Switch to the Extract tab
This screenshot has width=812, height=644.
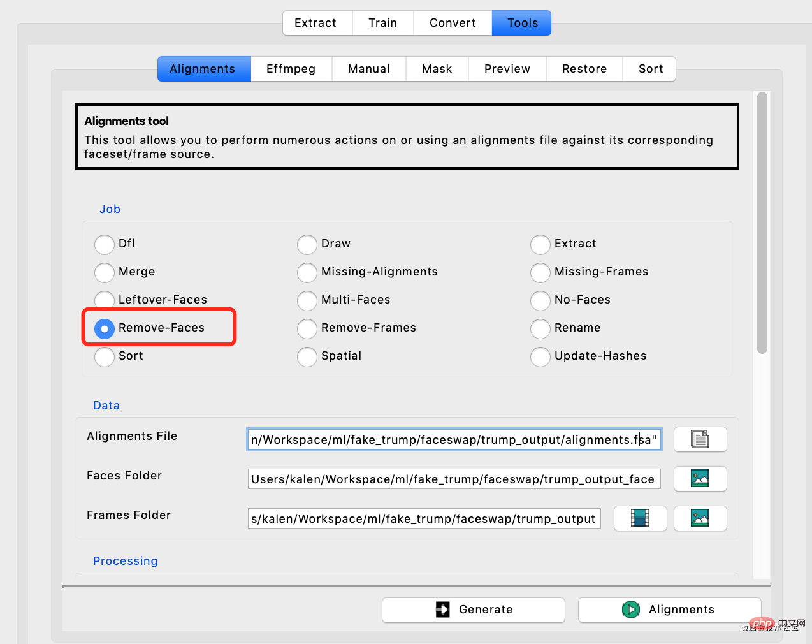click(x=315, y=23)
